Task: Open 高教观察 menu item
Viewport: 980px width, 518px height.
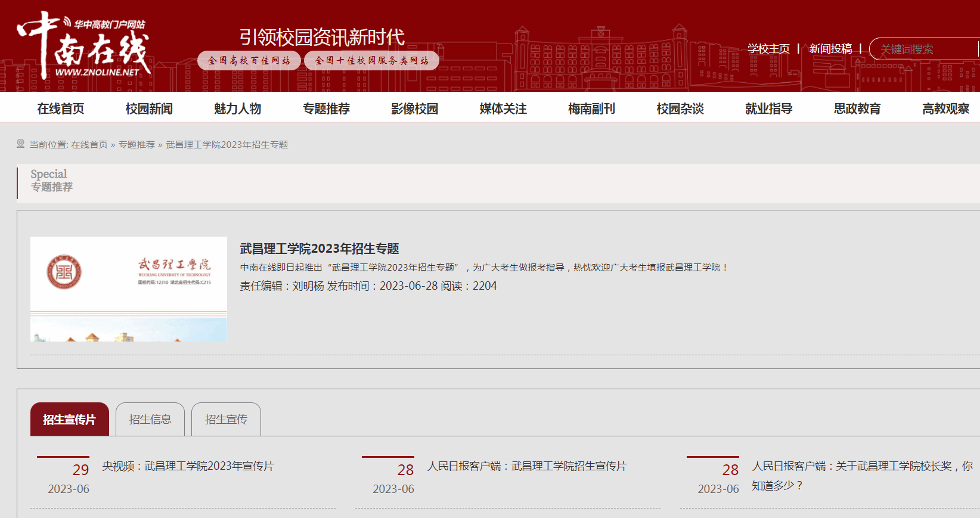Action: pos(946,108)
